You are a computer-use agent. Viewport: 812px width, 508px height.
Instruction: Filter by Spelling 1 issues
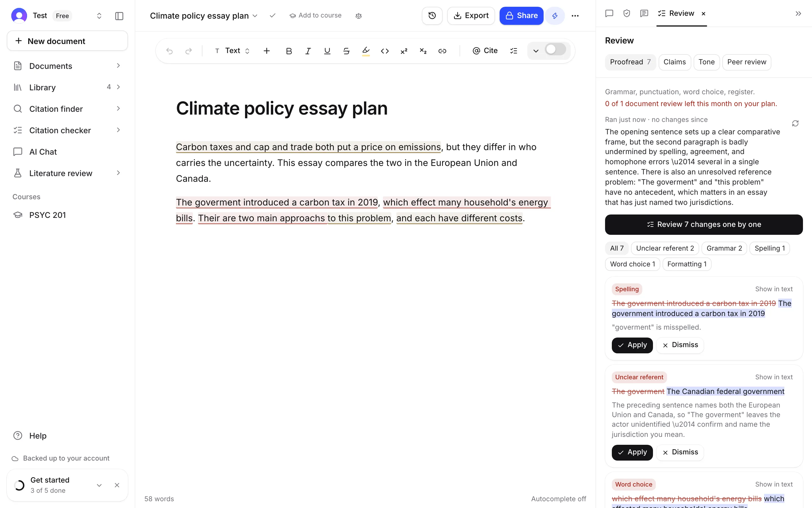tap(769, 248)
